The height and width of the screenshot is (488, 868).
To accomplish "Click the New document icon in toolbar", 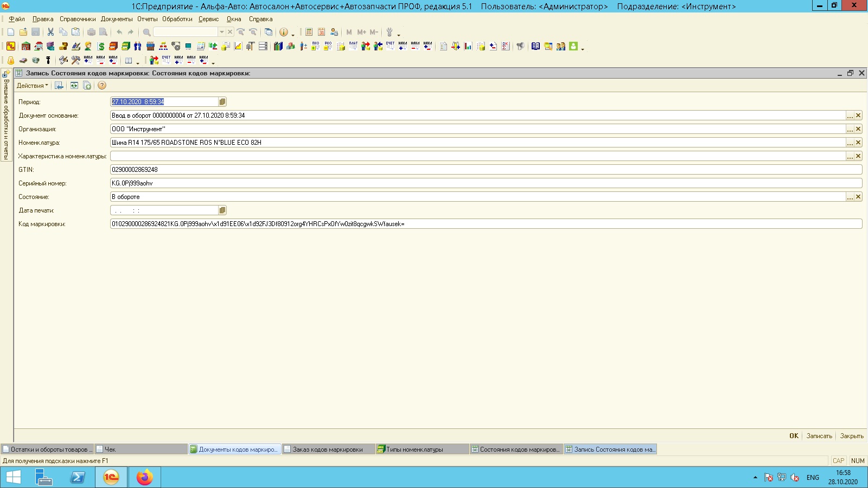I will pyautogui.click(x=10, y=32).
